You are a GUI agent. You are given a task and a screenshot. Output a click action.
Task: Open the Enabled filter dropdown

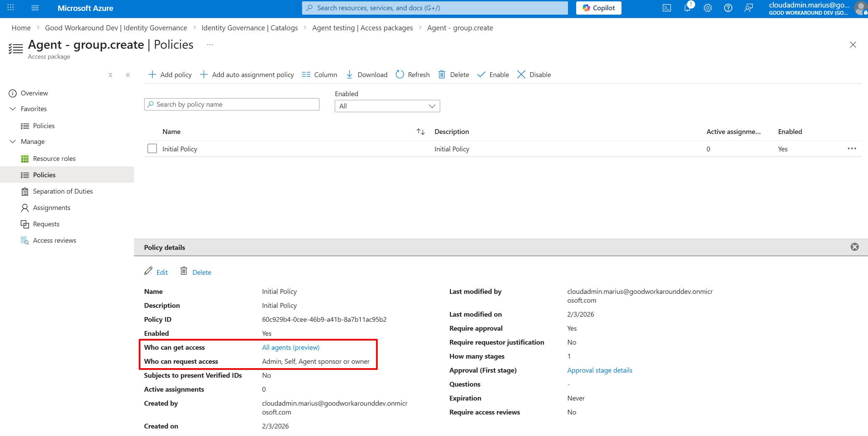(x=387, y=106)
